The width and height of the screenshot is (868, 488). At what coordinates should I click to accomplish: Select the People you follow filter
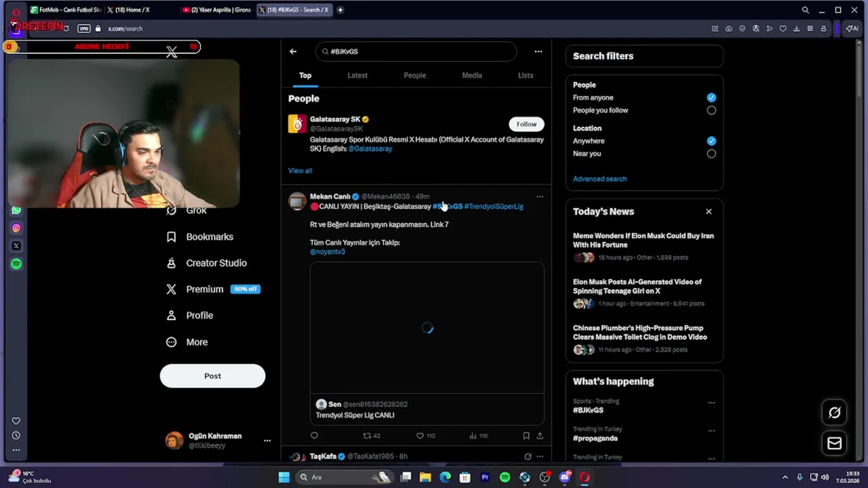(x=711, y=110)
